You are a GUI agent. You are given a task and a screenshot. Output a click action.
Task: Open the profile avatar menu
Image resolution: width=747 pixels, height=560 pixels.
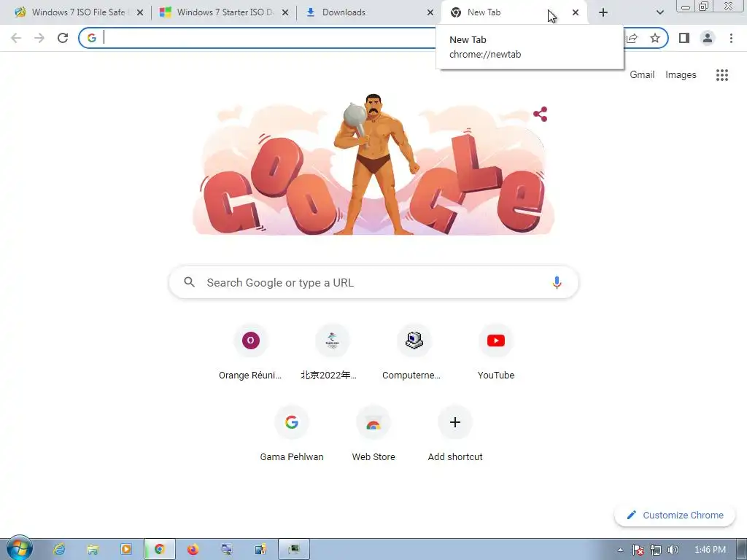click(708, 38)
